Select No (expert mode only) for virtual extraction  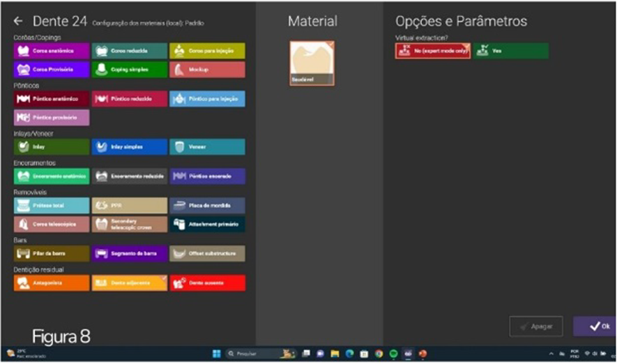click(432, 51)
